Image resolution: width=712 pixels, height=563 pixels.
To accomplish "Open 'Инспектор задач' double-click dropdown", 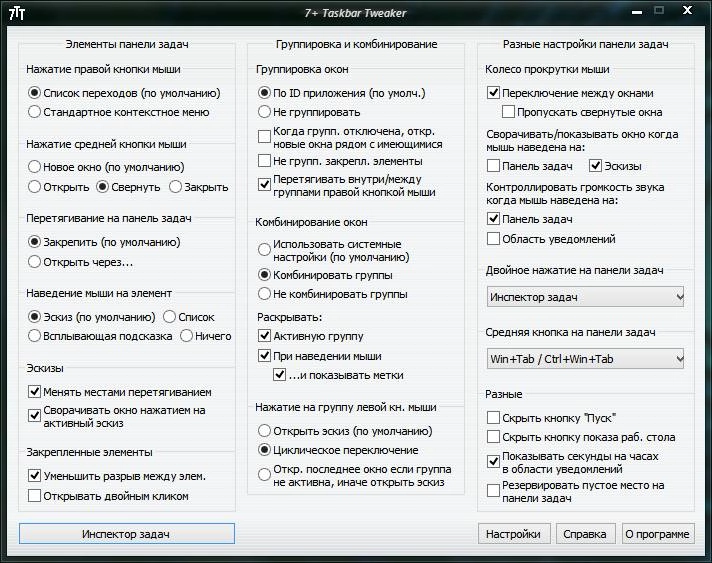I will 585,297.
